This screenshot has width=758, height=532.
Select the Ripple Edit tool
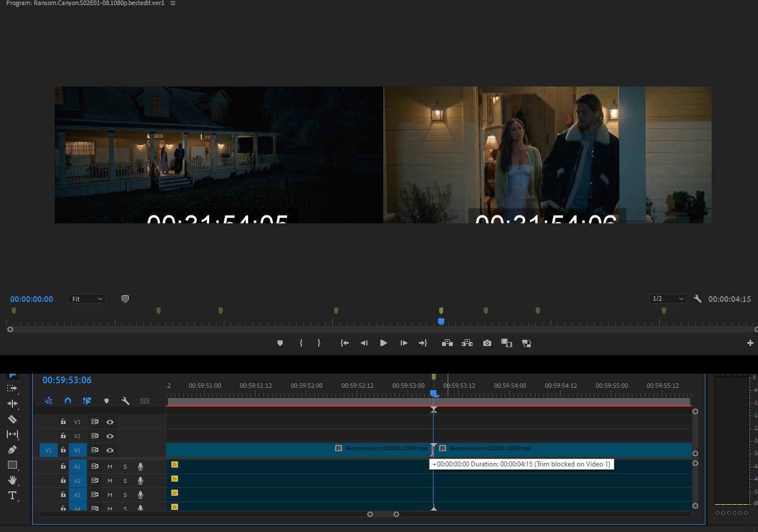point(12,404)
